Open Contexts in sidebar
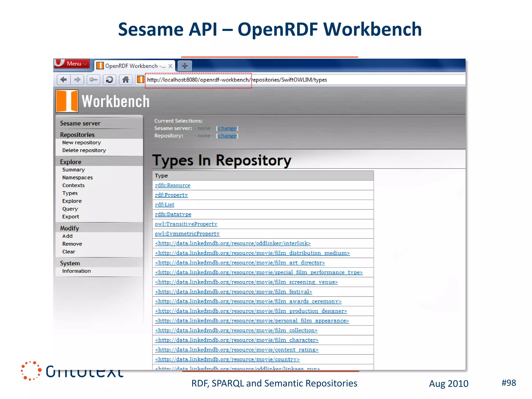This screenshot has width=532, height=399. click(x=73, y=185)
